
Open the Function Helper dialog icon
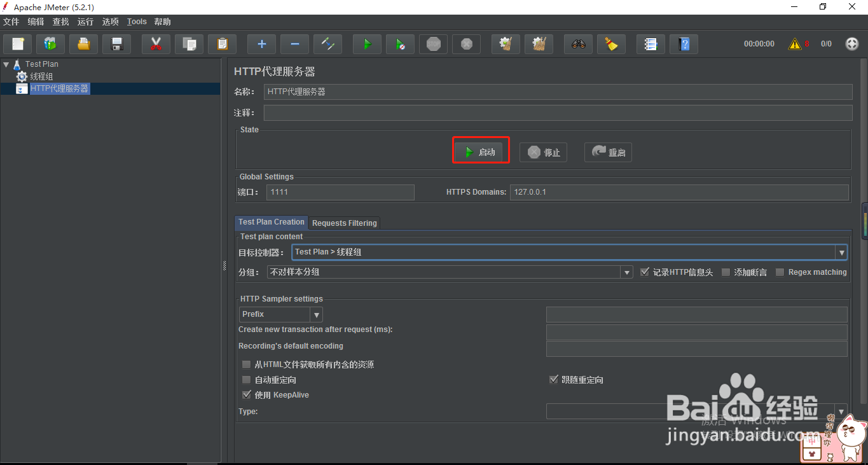[x=651, y=44]
